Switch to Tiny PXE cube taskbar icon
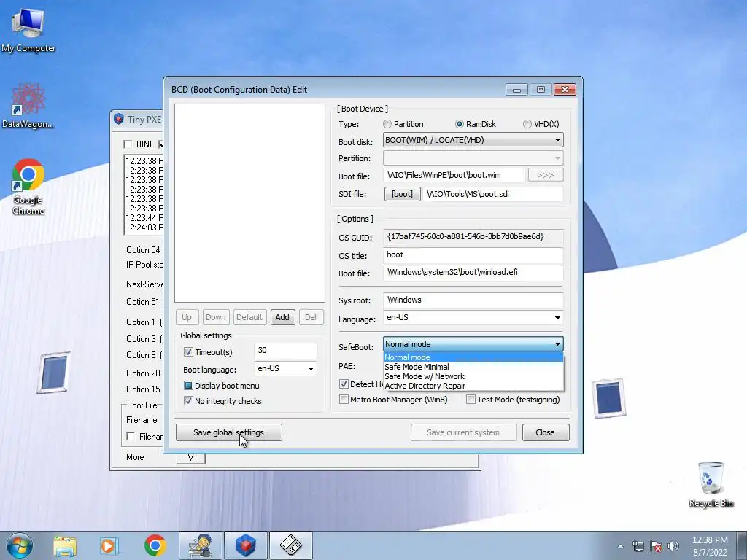 click(x=246, y=545)
